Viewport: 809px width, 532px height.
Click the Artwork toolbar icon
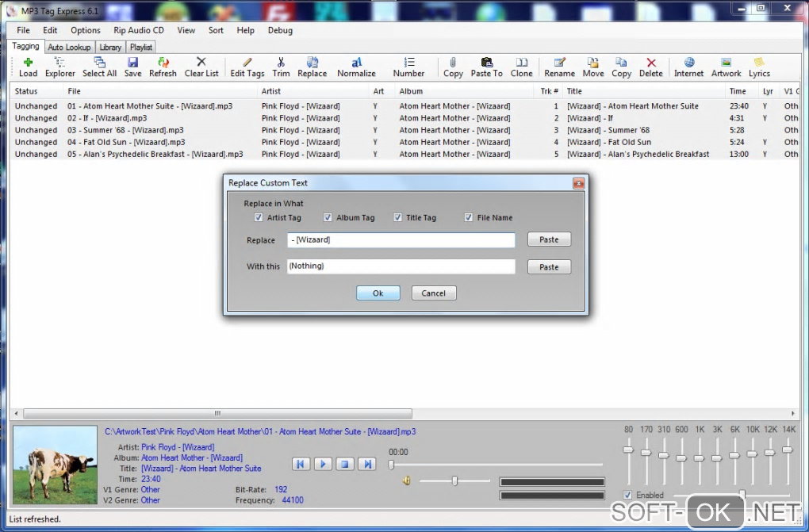[726, 67]
